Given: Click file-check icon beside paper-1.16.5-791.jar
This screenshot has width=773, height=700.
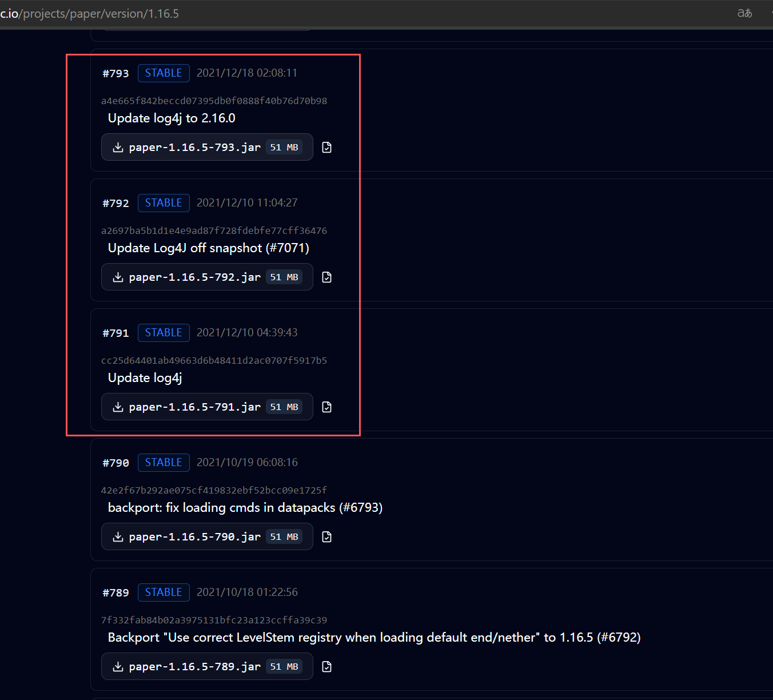Looking at the screenshot, I should (x=326, y=407).
